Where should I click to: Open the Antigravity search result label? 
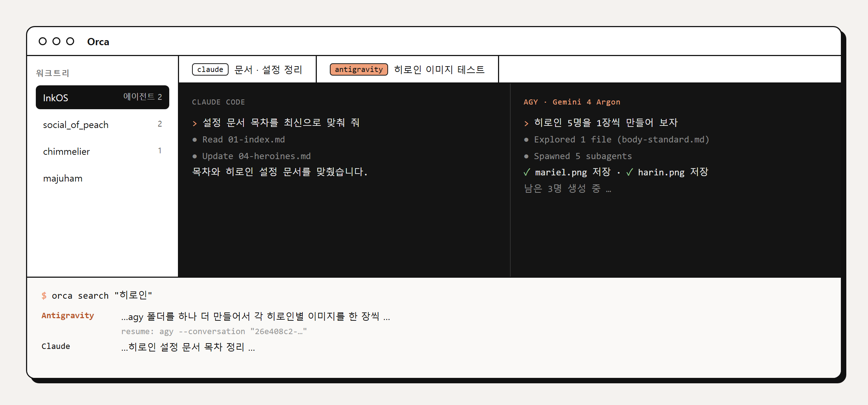pos(68,315)
